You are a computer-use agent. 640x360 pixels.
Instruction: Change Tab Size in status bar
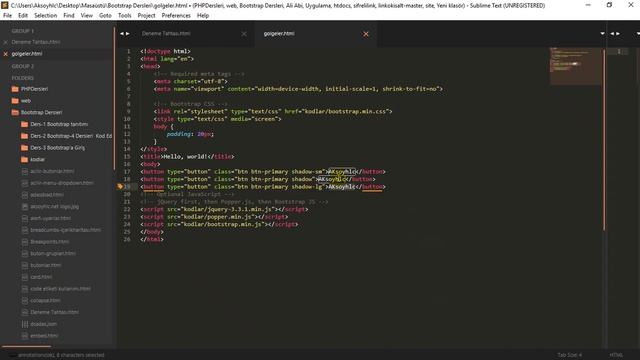(570, 355)
